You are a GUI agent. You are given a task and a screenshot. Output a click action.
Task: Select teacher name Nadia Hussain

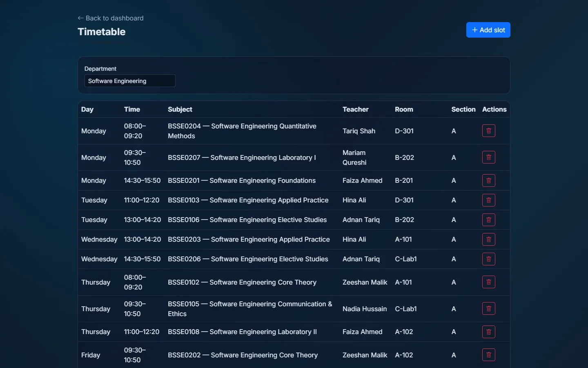point(365,309)
